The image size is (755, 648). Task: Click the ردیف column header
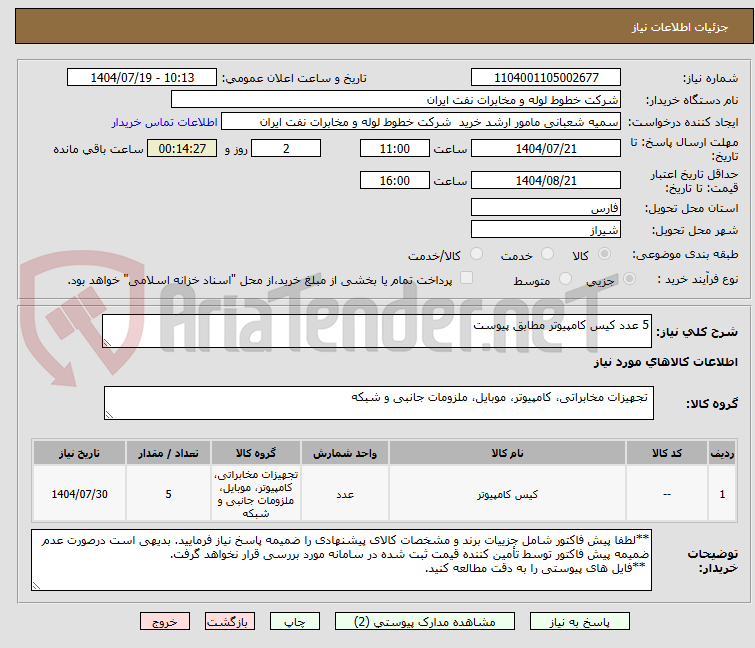722,453
